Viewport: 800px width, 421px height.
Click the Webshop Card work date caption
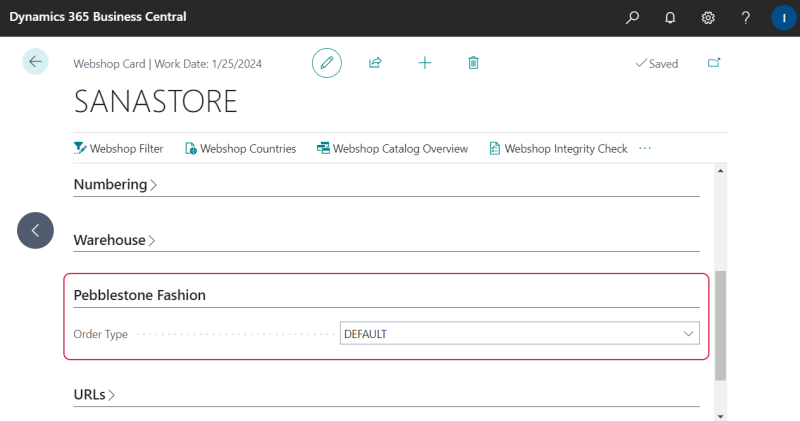(x=167, y=64)
